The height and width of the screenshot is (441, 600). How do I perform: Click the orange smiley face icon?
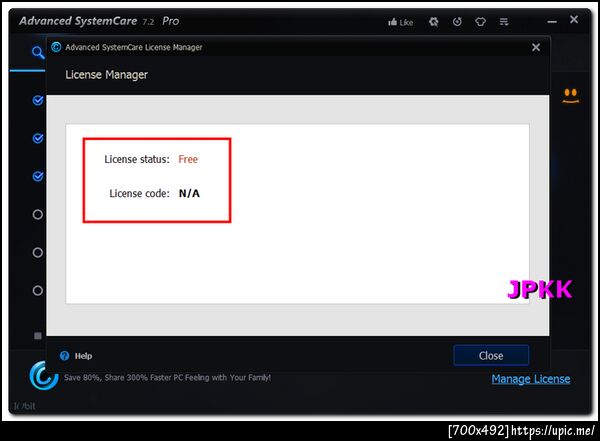571,96
